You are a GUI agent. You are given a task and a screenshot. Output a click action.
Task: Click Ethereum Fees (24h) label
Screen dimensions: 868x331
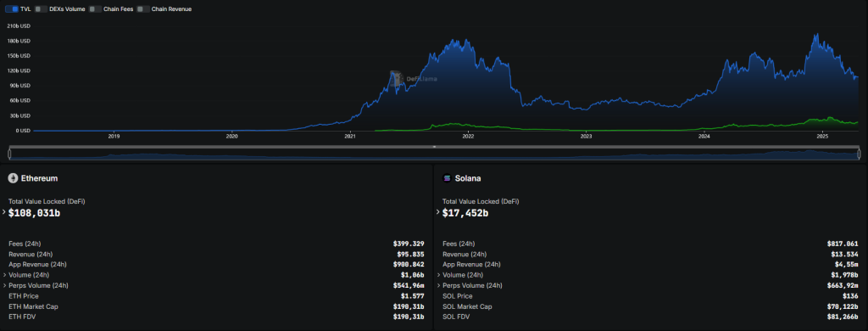[x=25, y=244]
